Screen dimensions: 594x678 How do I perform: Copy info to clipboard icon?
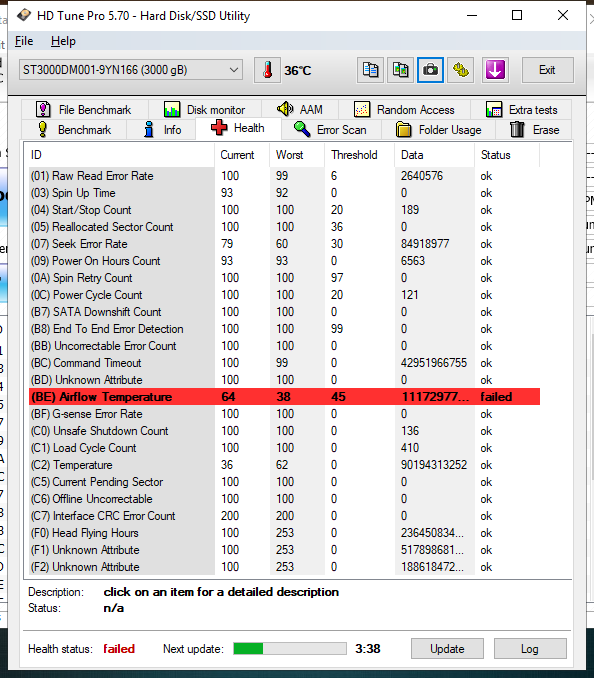tap(370, 70)
